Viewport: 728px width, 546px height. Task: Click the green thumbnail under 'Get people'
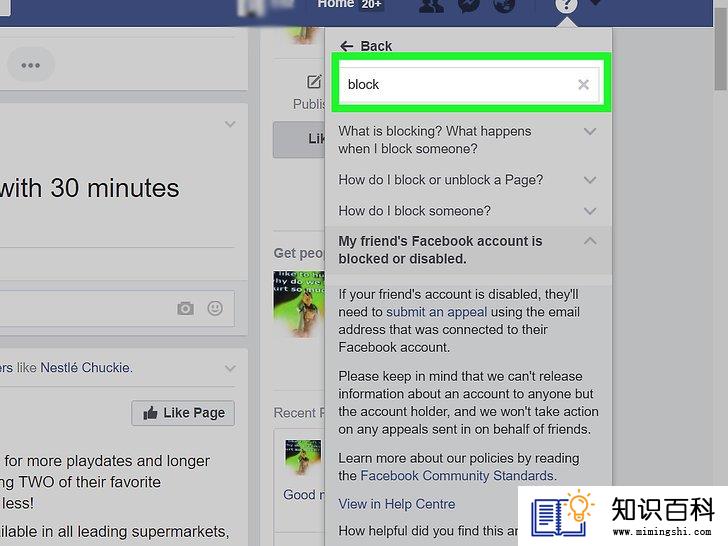pyautogui.click(x=299, y=304)
